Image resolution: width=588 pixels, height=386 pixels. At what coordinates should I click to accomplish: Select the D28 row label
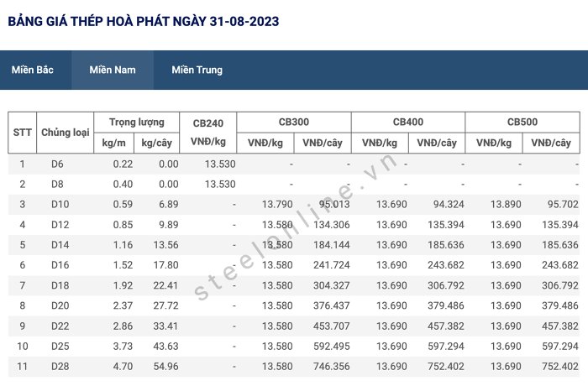pos(60,367)
